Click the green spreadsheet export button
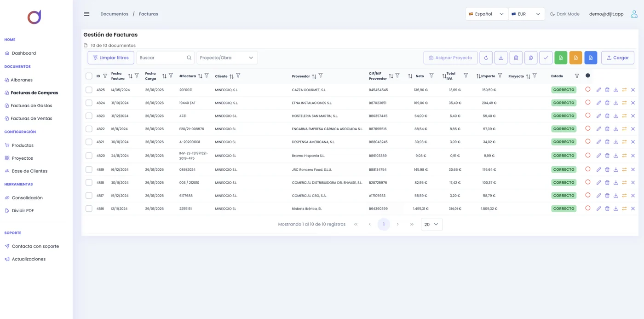644x319 pixels. click(x=561, y=58)
